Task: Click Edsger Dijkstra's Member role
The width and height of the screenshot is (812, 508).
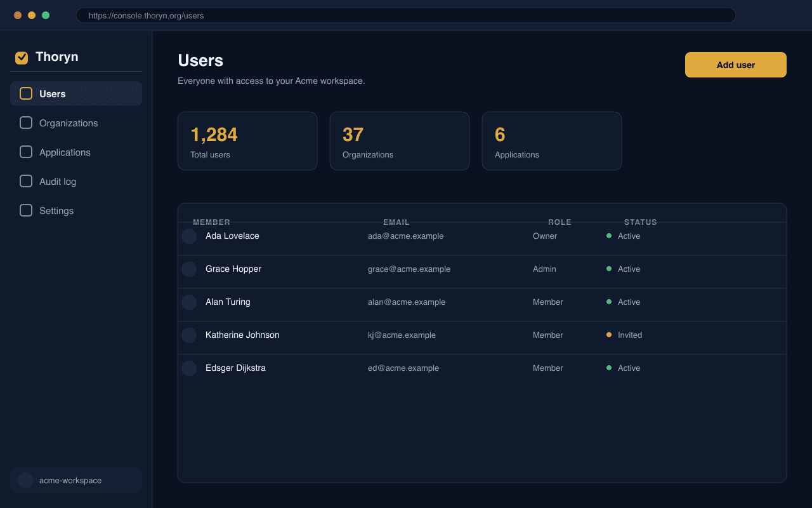Action: 548,368
